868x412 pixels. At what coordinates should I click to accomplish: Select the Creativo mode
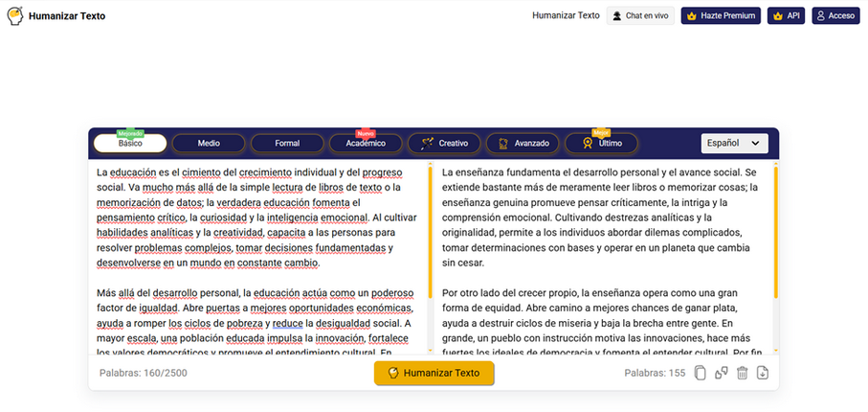pyautogui.click(x=444, y=143)
